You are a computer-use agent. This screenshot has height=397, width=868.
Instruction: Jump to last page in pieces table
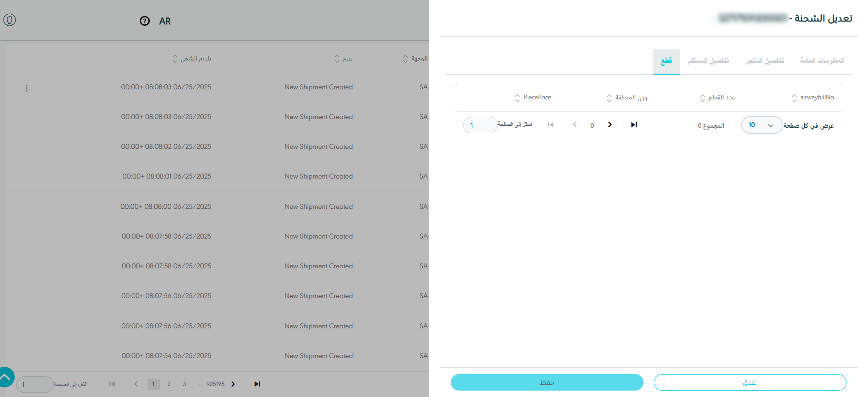[x=634, y=125]
